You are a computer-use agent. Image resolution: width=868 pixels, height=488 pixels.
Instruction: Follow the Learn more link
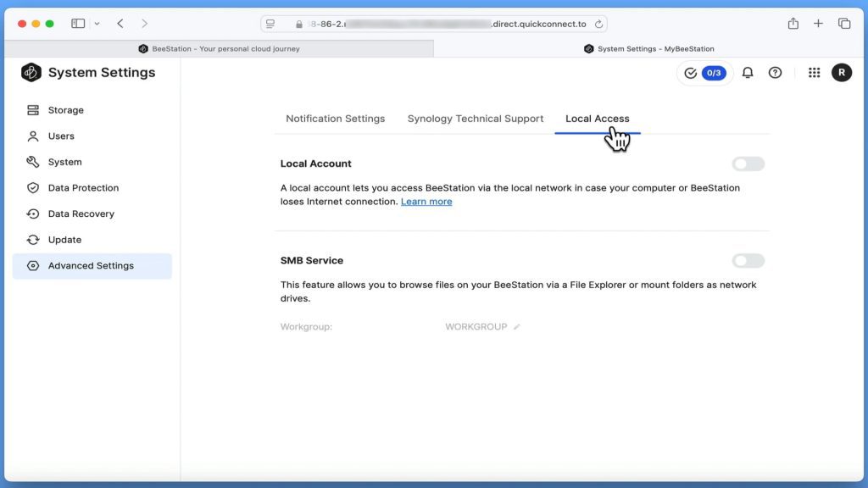point(426,202)
